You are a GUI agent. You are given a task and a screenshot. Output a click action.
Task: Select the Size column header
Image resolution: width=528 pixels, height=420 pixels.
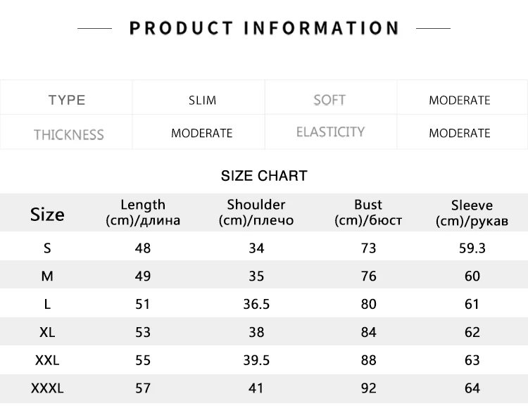pos(47,214)
